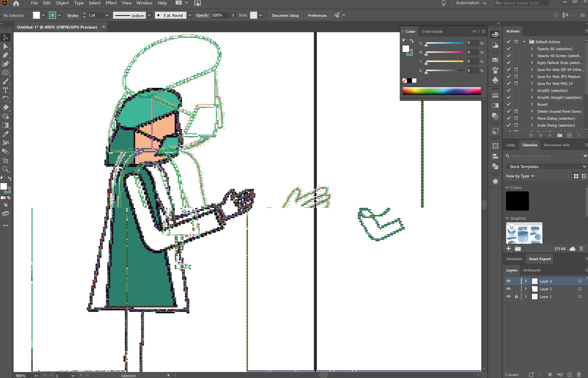Expand the Default Actions folder
This screenshot has width=588, height=378.
[x=524, y=42]
